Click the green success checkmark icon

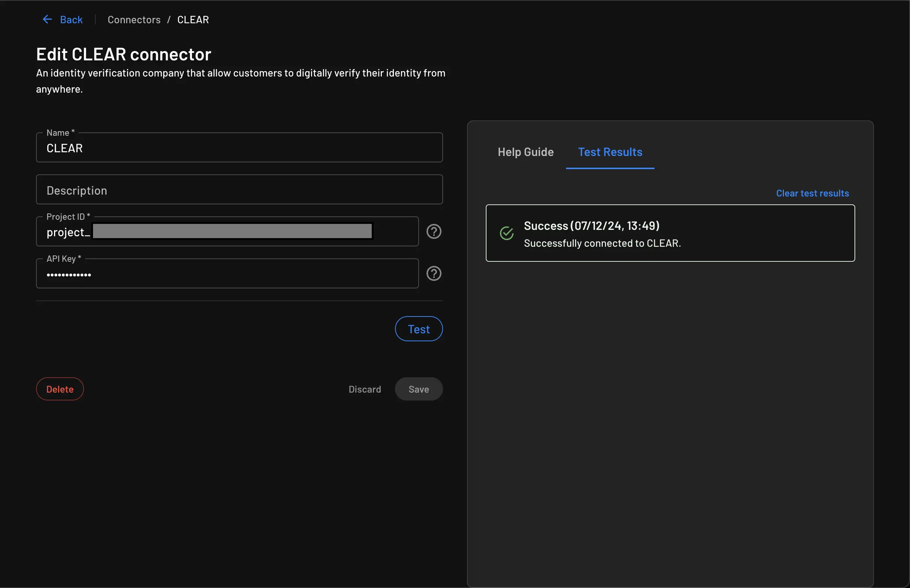pyautogui.click(x=507, y=233)
